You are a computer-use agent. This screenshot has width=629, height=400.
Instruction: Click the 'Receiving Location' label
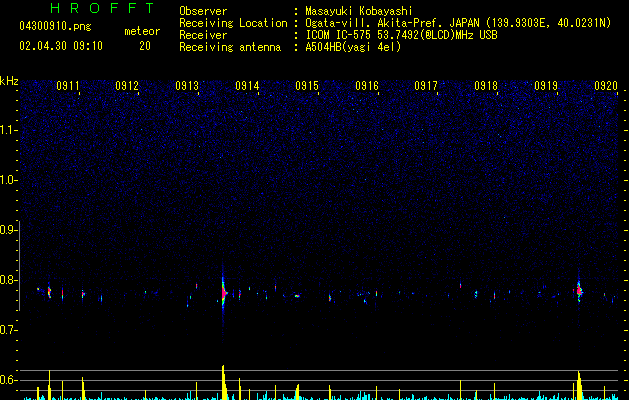[x=233, y=23]
